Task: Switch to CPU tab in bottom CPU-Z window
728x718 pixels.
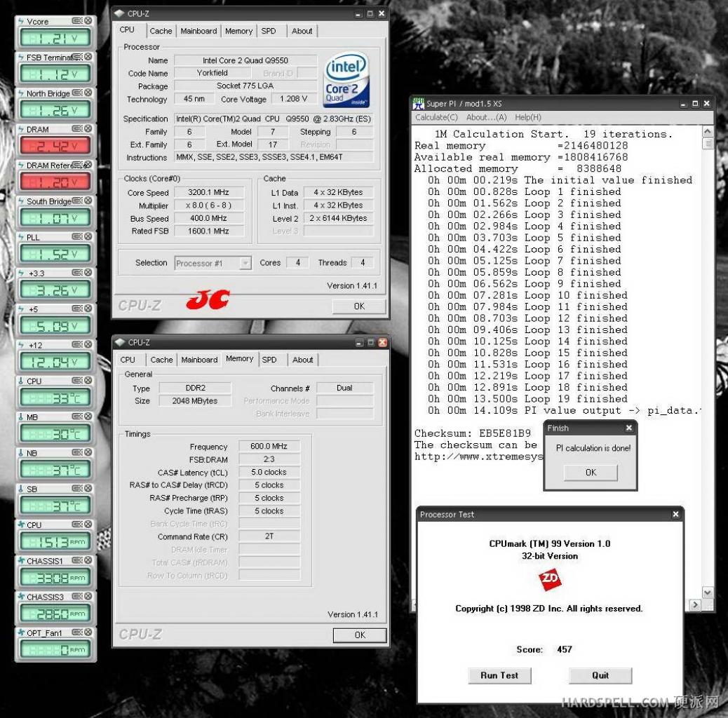Action: (128, 360)
